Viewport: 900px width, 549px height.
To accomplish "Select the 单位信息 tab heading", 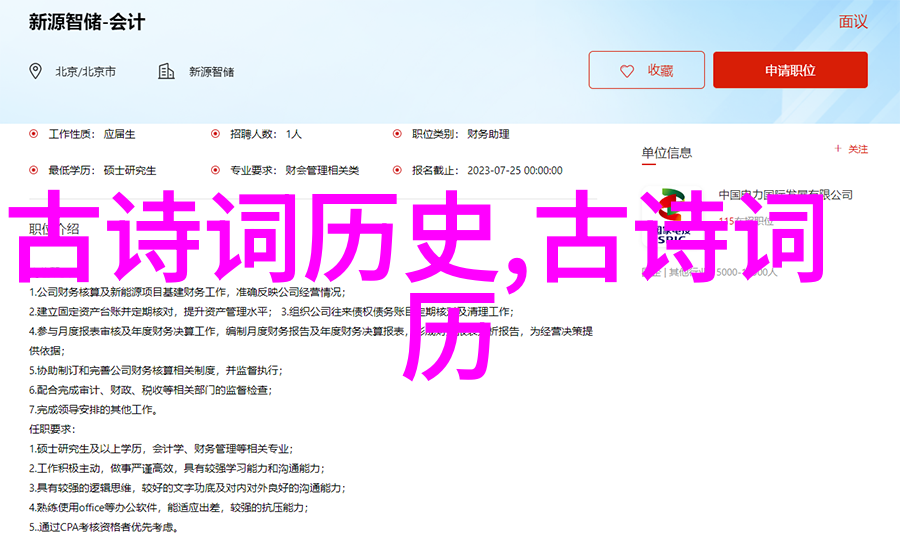I will coord(666,153).
